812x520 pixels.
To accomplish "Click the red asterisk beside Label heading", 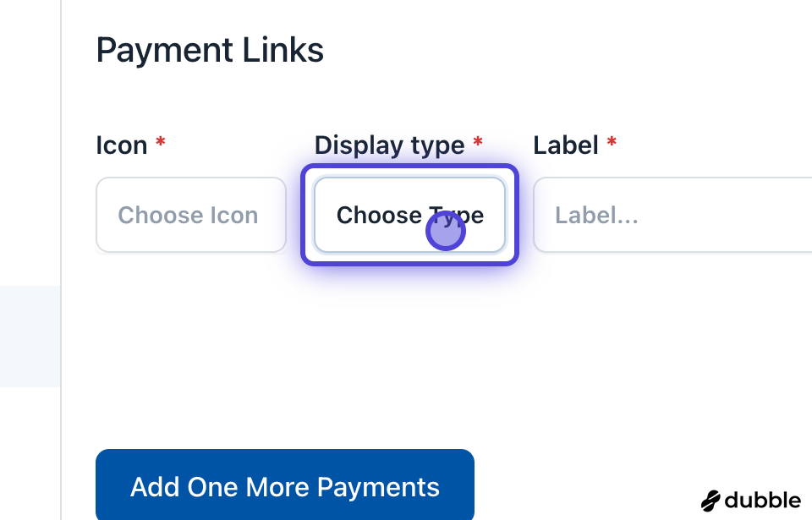I will pyautogui.click(x=612, y=142).
